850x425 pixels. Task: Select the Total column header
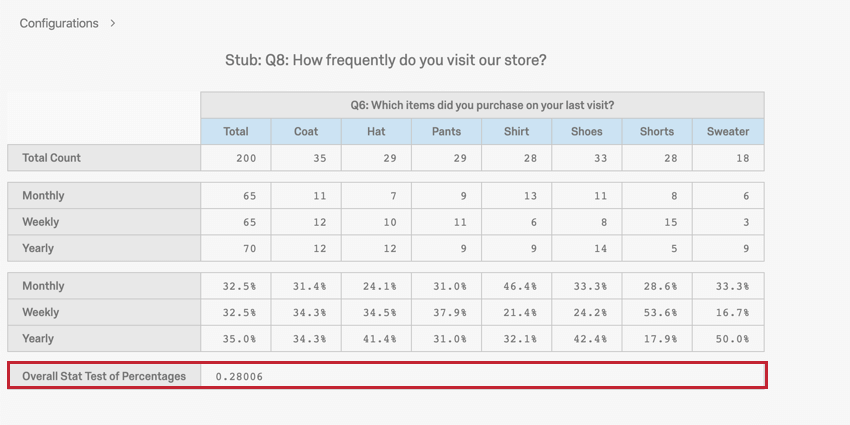coord(236,131)
